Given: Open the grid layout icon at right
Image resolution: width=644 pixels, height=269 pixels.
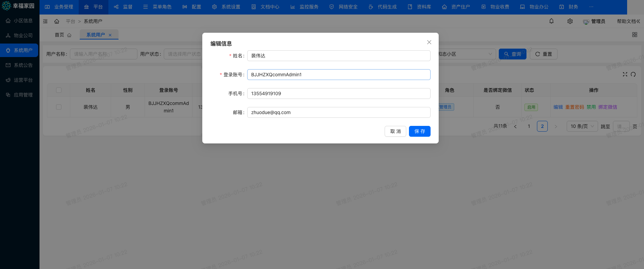Looking at the screenshot, I should [635, 35].
